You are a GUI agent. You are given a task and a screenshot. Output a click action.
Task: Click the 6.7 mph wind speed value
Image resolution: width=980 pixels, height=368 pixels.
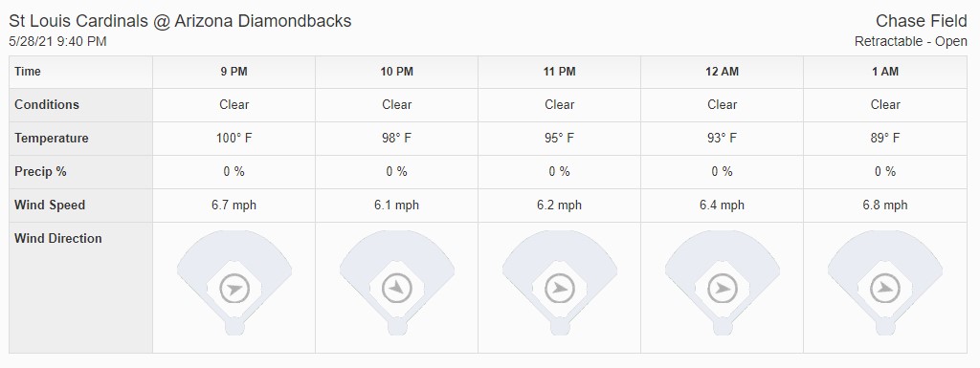[234, 206]
